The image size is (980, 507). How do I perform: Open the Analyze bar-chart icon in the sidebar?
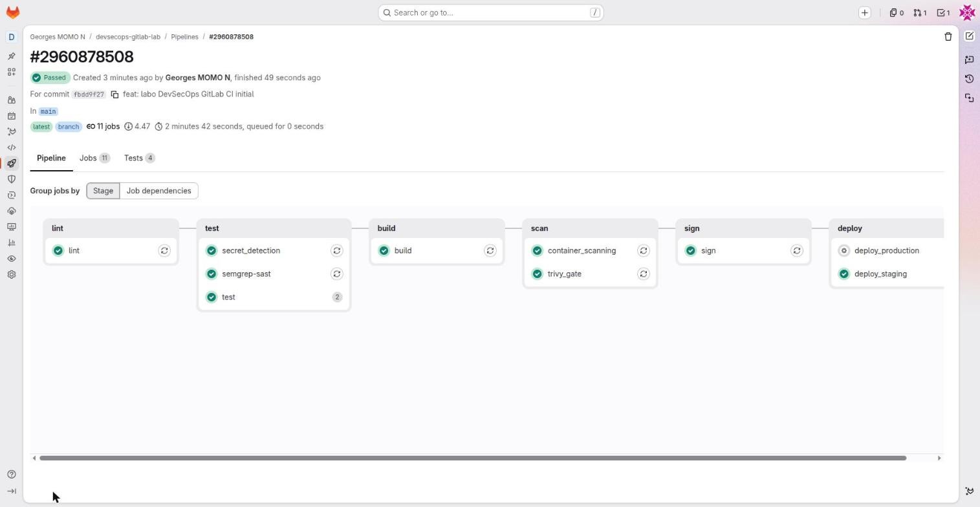click(x=11, y=243)
